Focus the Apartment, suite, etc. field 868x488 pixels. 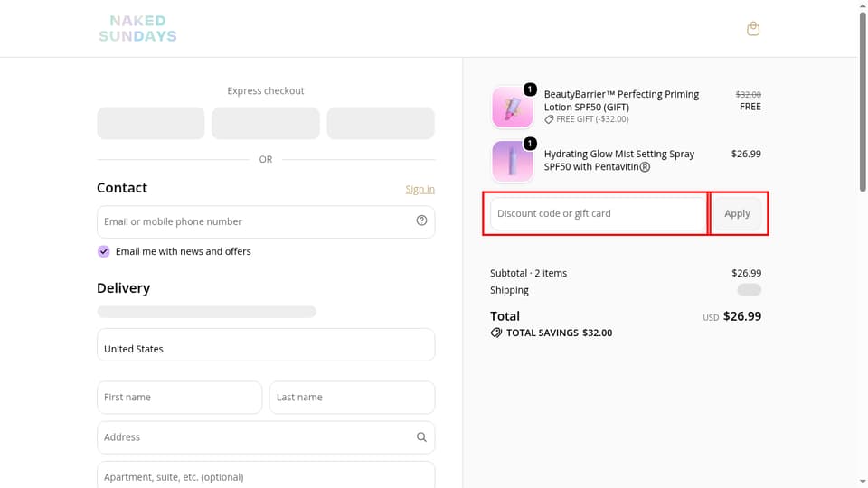point(266,475)
